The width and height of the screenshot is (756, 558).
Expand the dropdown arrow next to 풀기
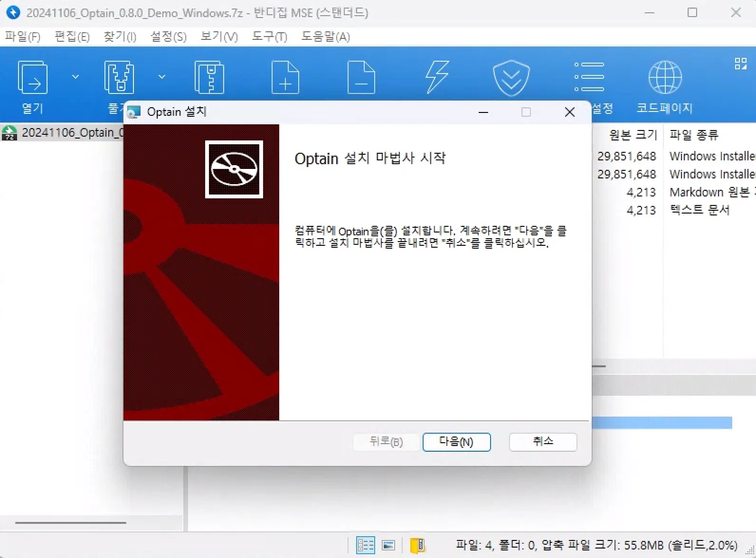click(x=162, y=77)
